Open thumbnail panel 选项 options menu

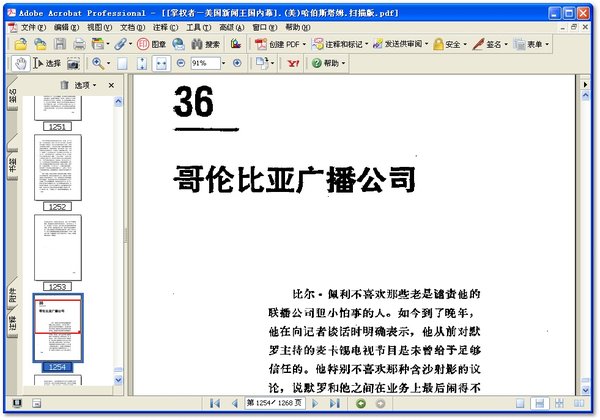click(85, 85)
